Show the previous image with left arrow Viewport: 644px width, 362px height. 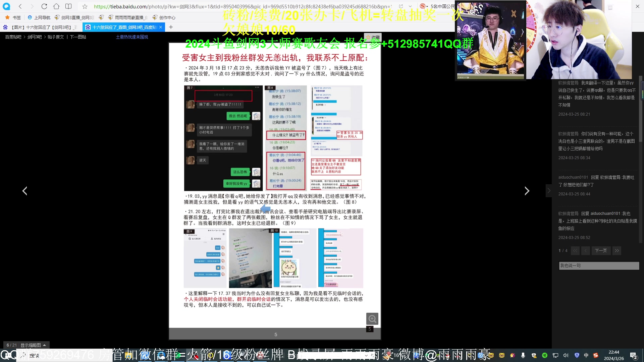coord(25,191)
